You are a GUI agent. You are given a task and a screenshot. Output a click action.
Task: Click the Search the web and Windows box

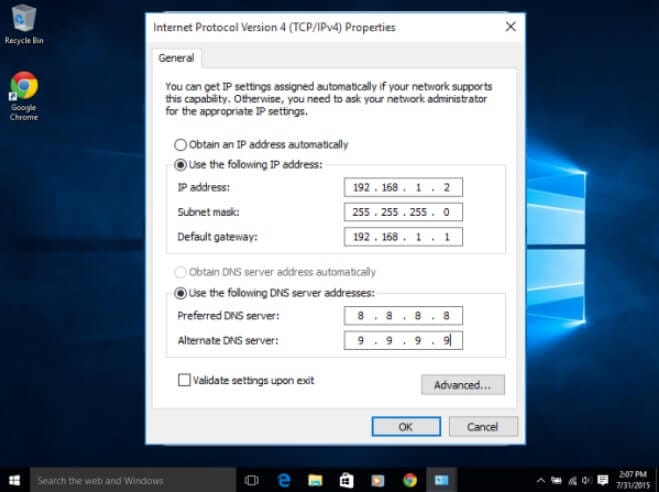(x=133, y=480)
